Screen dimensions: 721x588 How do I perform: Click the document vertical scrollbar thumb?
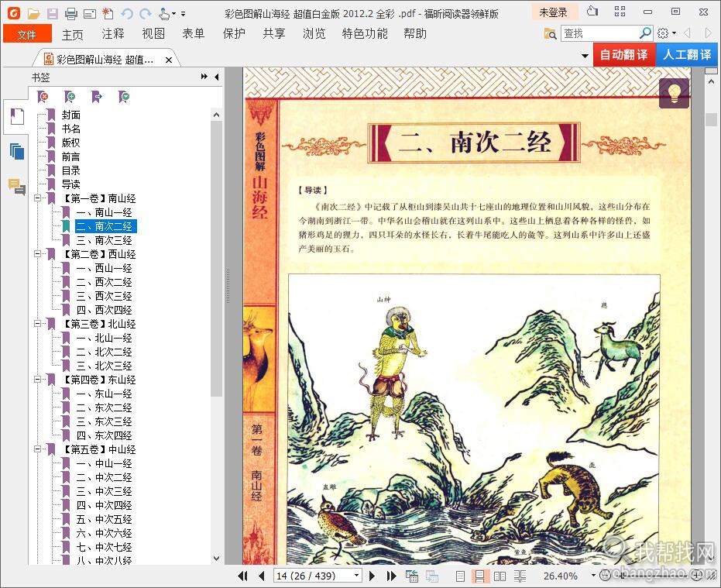pyautogui.click(x=711, y=119)
